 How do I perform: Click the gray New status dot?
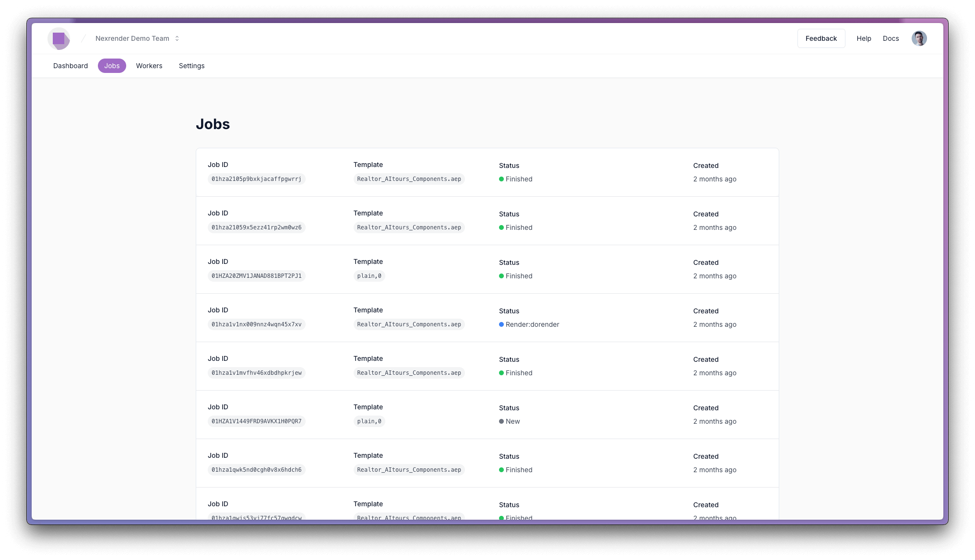pos(501,421)
